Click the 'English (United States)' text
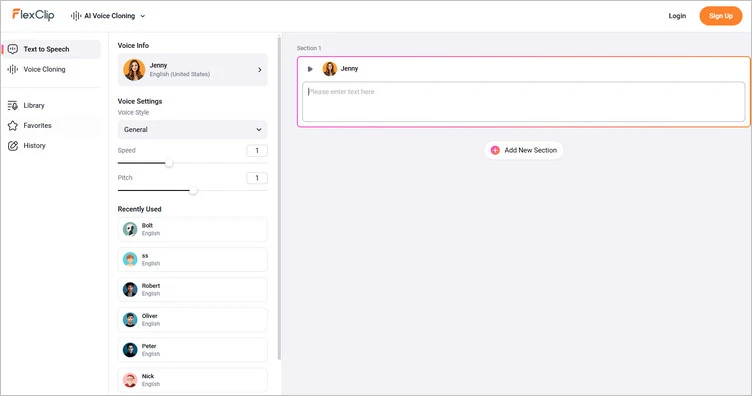Screen dimensions: 752x396 pos(180,74)
